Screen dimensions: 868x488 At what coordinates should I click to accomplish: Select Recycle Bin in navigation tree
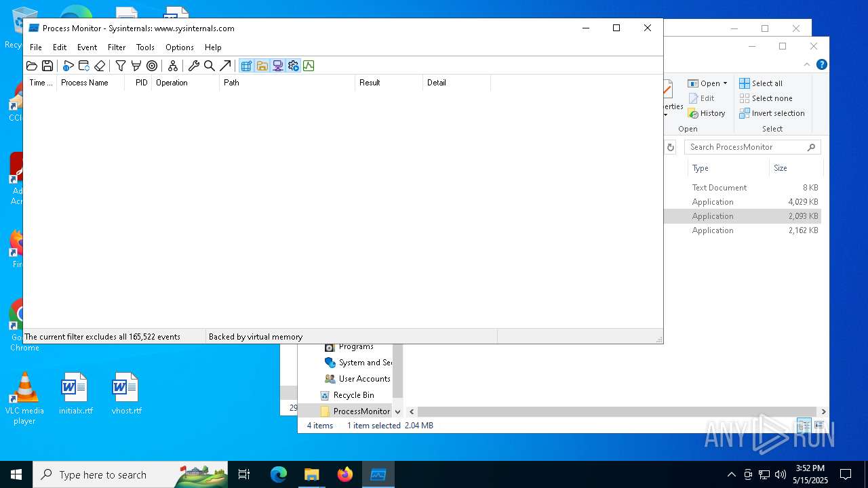click(x=347, y=395)
